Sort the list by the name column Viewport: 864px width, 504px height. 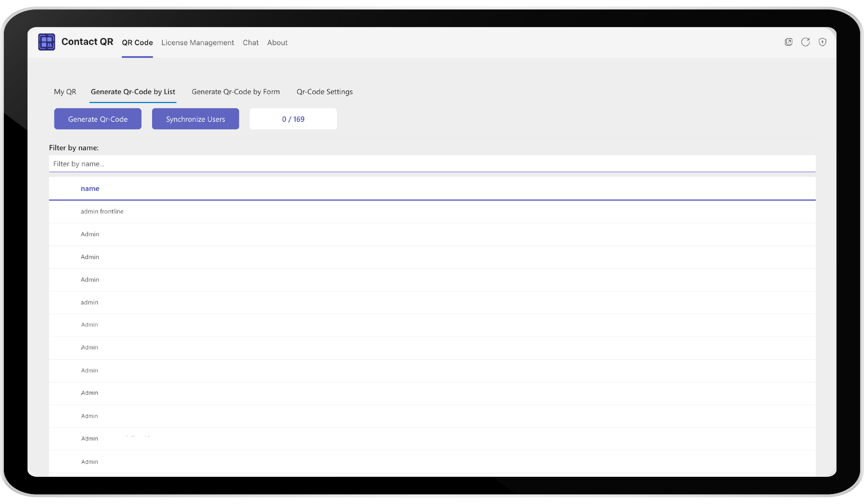90,188
